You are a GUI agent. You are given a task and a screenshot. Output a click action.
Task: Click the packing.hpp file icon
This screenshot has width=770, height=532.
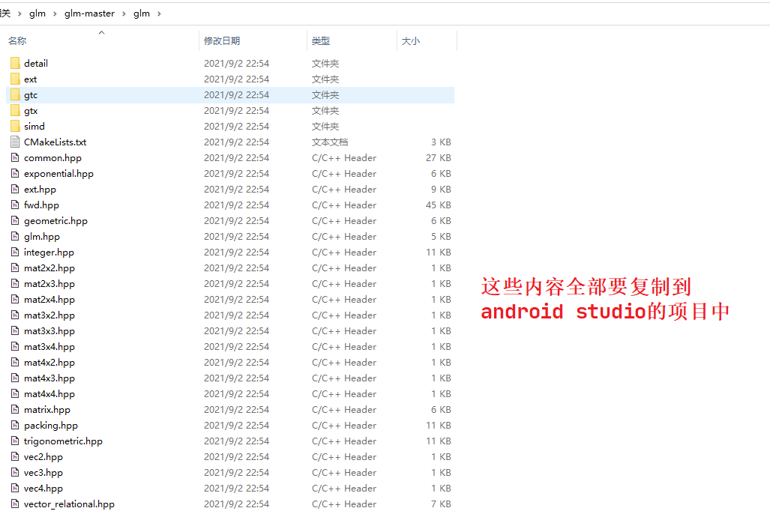pos(15,425)
